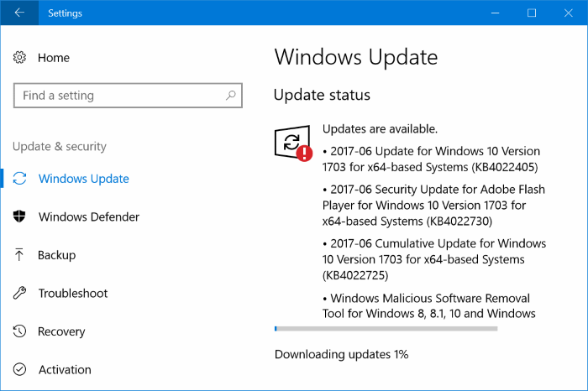Viewport: 588px width, 391px height.
Task: Go to the Recovery settings page
Action: point(61,331)
